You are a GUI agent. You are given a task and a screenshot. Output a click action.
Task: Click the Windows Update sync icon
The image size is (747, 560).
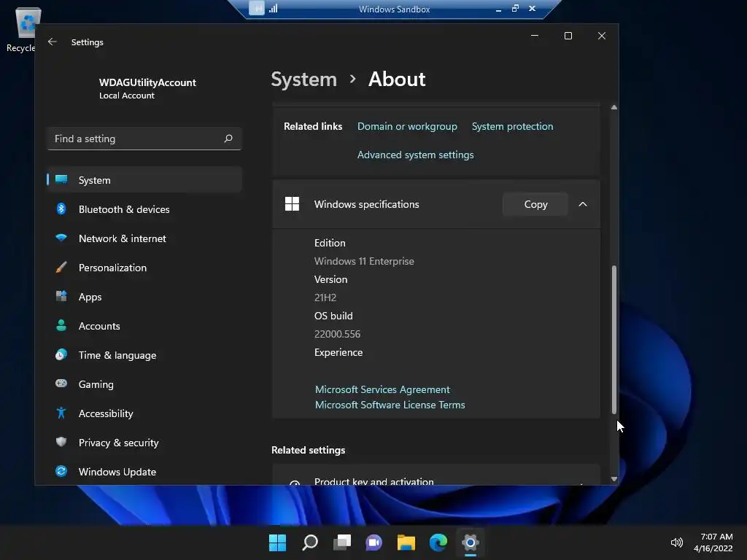pyautogui.click(x=61, y=471)
